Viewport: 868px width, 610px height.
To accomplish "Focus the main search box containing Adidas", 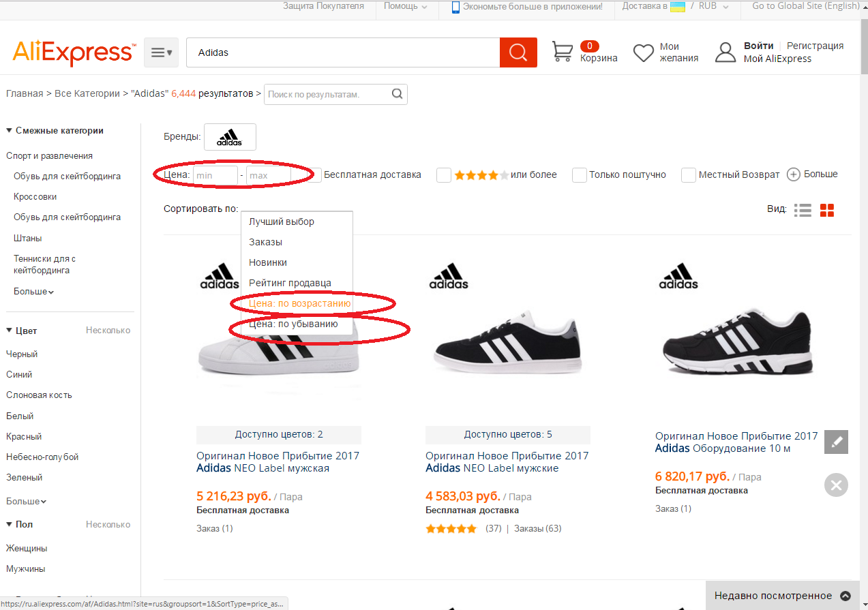I will tap(342, 52).
